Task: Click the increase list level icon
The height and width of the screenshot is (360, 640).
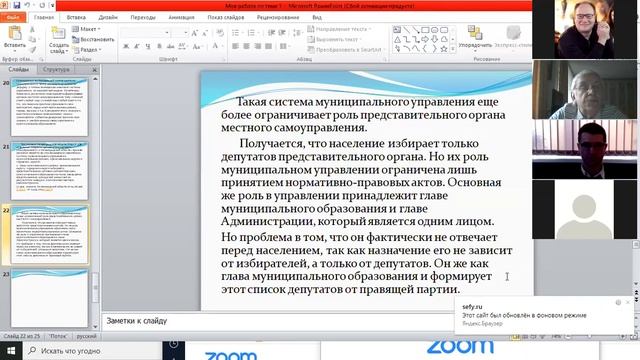Action: pyautogui.click(x=282, y=33)
